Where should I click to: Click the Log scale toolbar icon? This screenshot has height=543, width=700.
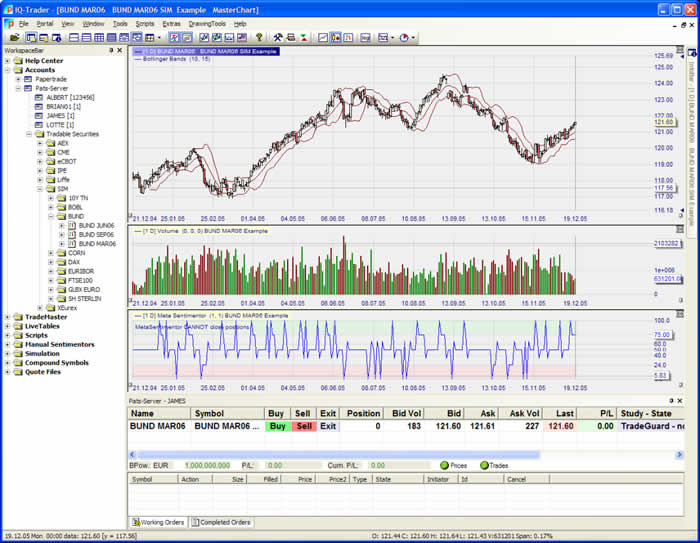[x=366, y=38]
